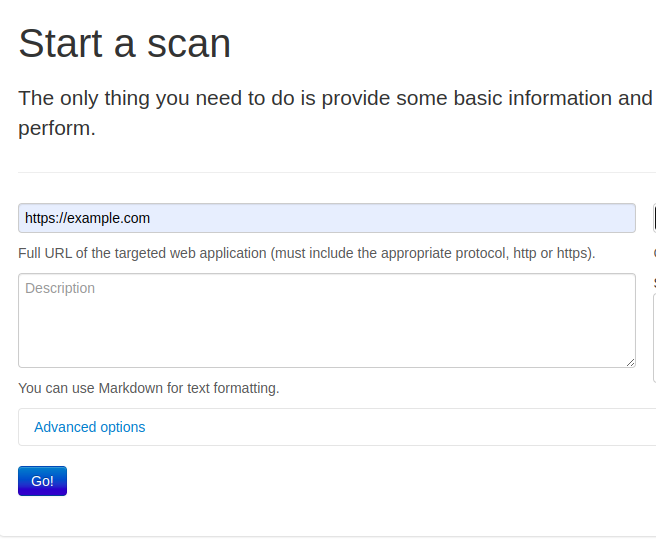Click the Go! button

pyautogui.click(x=42, y=481)
